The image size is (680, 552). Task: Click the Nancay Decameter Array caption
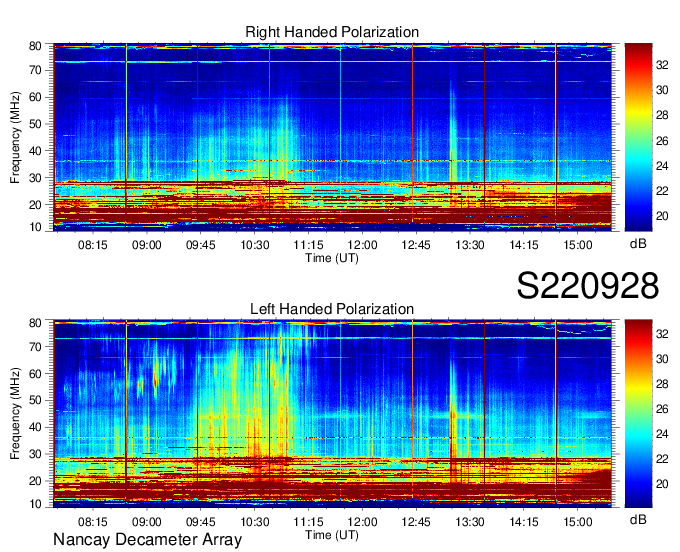(x=147, y=540)
